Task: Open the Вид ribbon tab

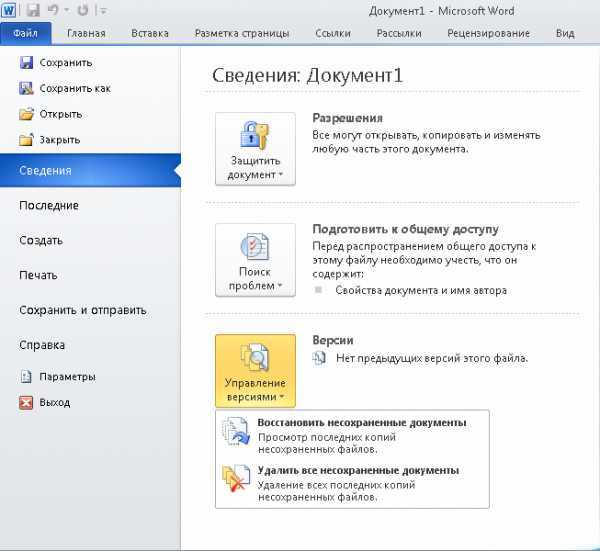Action: coord(565,33)
